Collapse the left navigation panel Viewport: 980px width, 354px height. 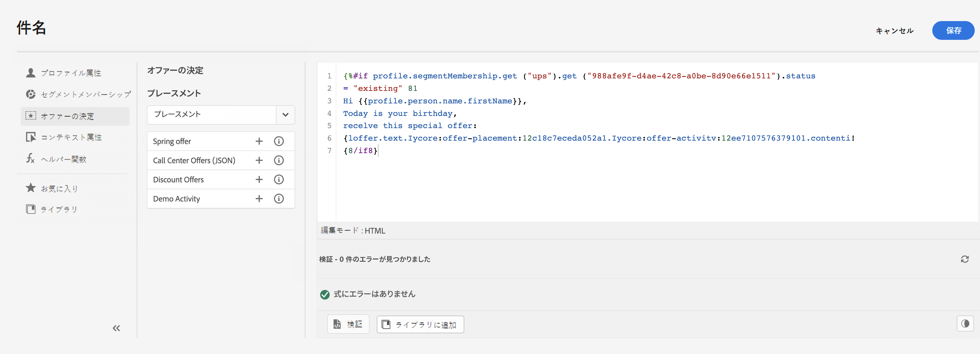[x=116, y=328]
